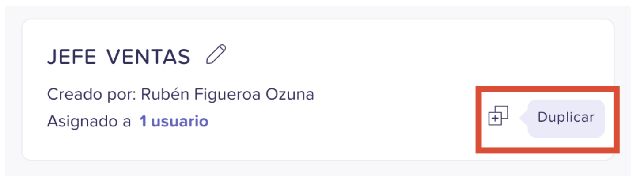
Task: View users assigned via 1 usuario
Action: coord(174,121)
